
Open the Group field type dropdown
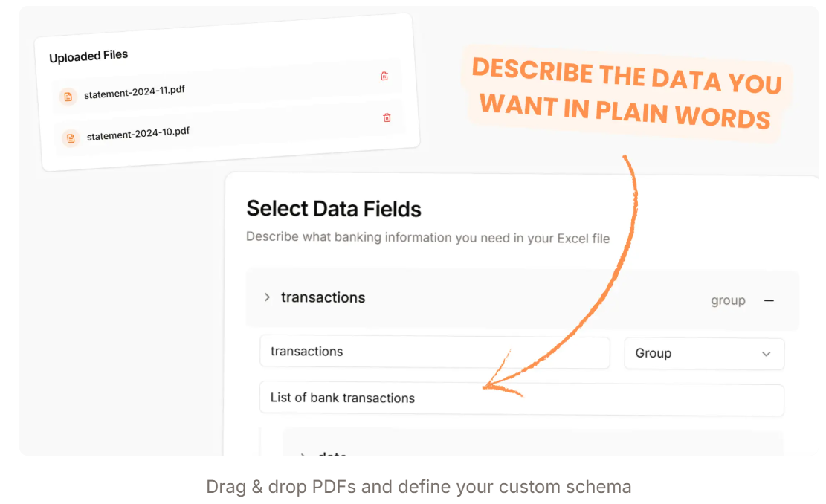[x=704, y=354]
